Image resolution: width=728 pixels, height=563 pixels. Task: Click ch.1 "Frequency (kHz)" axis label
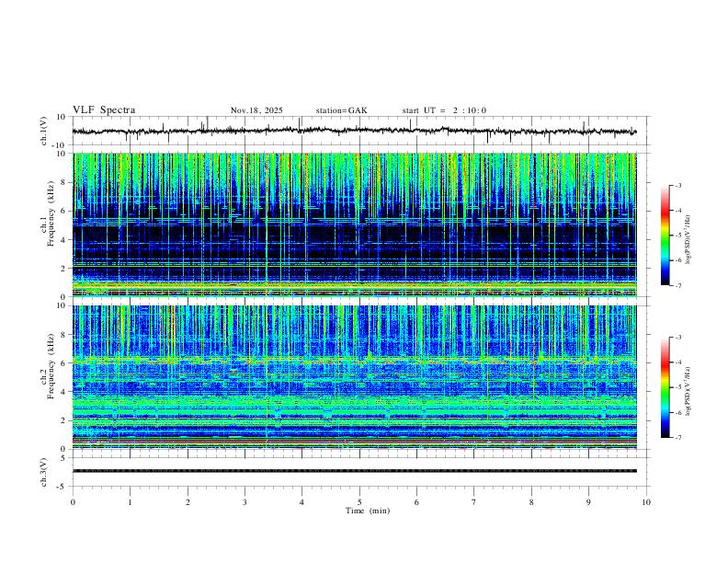click(51, 214)
